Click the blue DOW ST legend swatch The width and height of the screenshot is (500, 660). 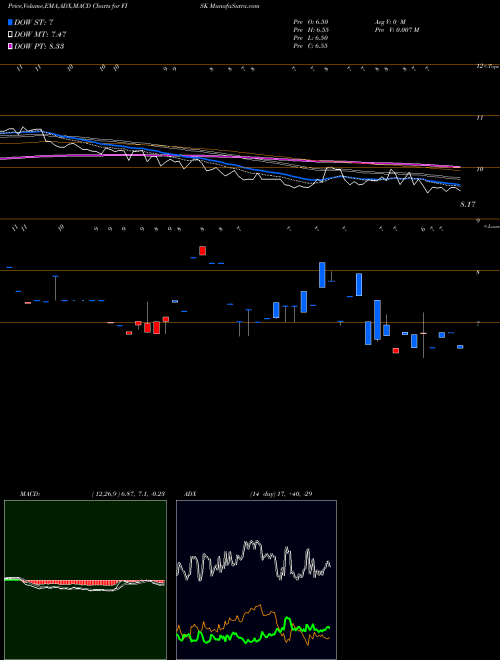(x=10, y=22)
